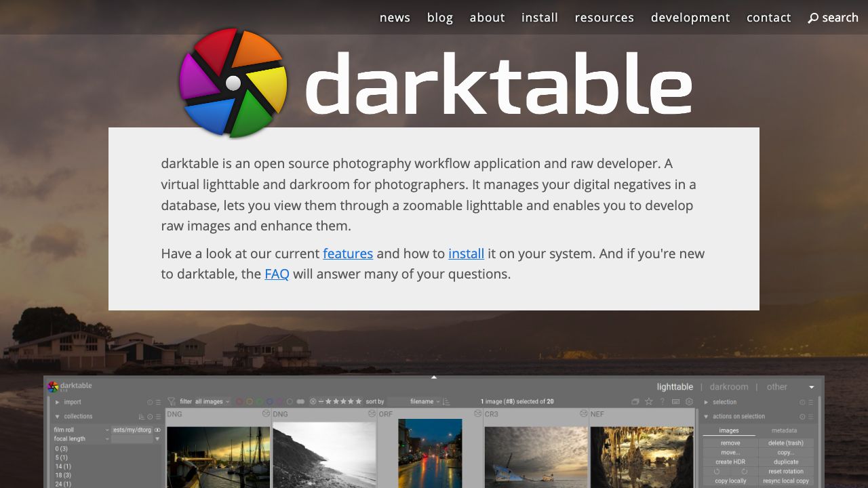
Task: Click small darktable logo inside app screenshot
Action: (x=52, y=387)
